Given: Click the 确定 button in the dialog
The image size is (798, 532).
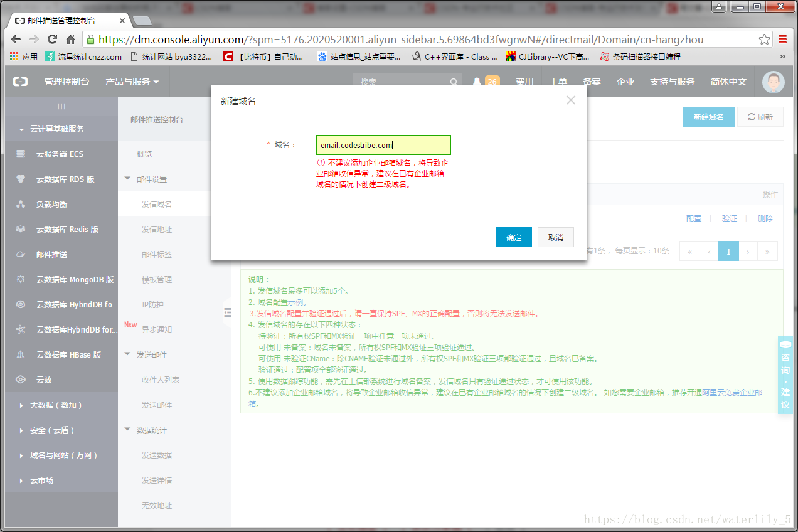Looking at the screenshot, I should [x=513, y=237].
